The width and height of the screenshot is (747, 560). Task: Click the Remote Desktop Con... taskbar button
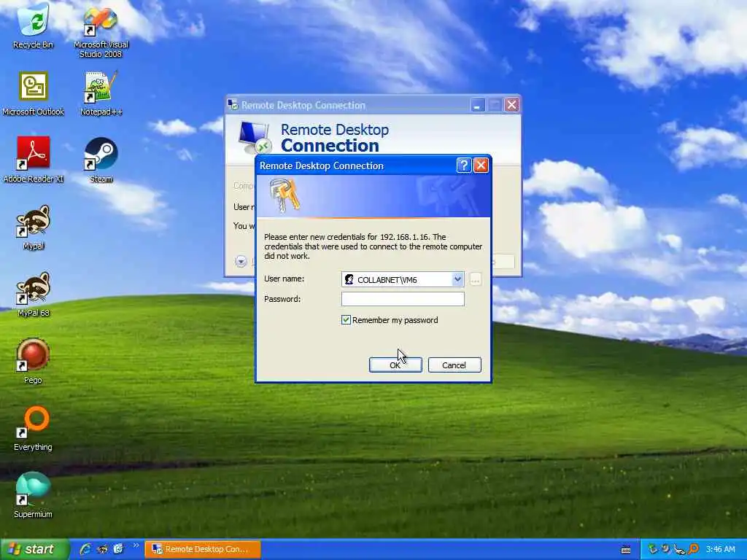click(203, 549)
